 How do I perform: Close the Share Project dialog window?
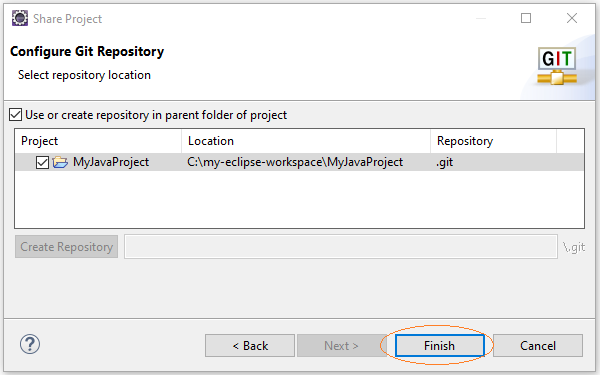[x=572, y=18]
